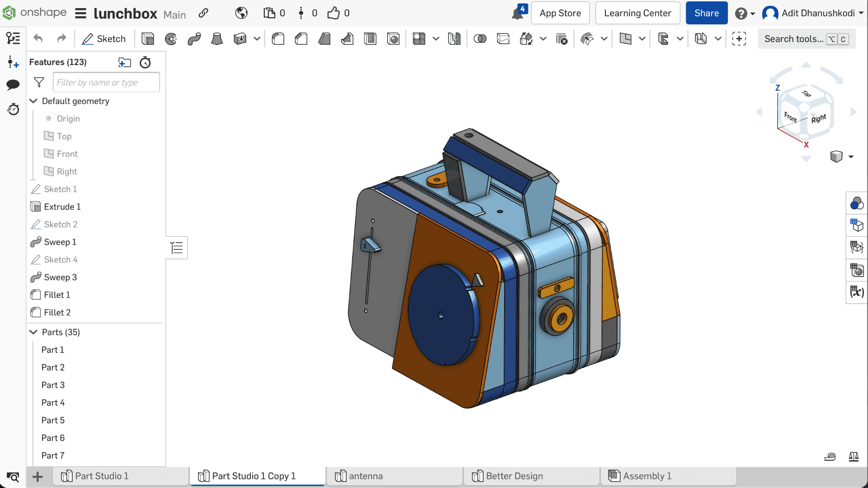Image resolution: width=868 pixels, height=488 pixels.
Task: Collapse the Parts (35) list
Action: tap(33, 332)
